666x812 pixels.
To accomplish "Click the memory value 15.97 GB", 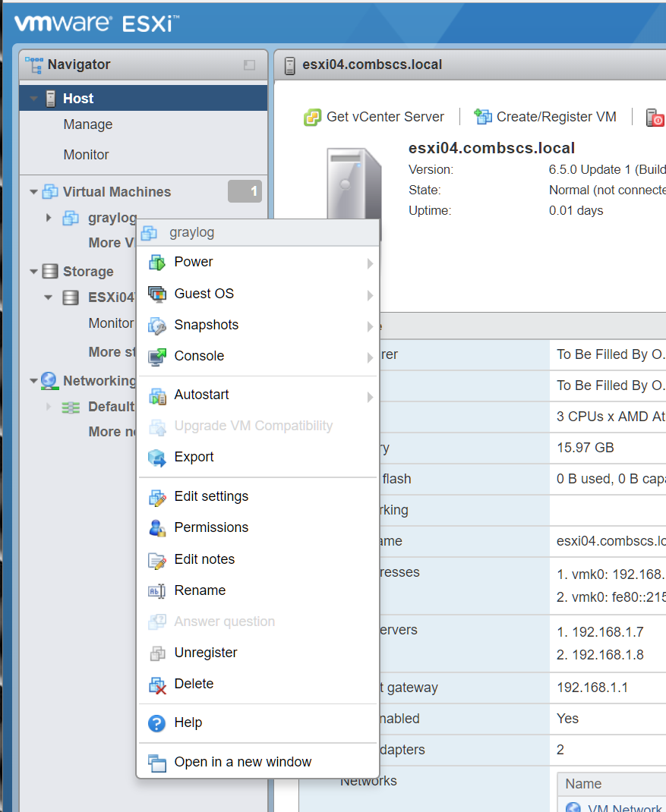I will (x=586, y=448).
